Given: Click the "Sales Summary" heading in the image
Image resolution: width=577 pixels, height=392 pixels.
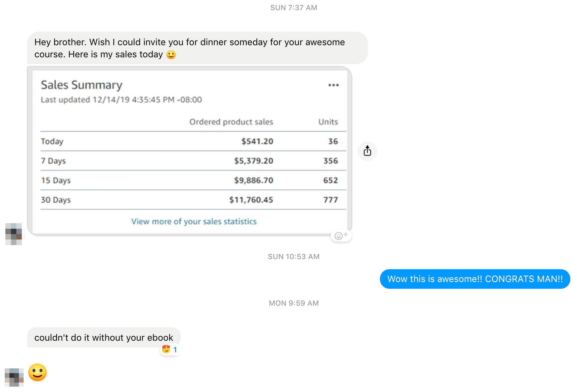Looking at the screenshot, I should point(81,85).
